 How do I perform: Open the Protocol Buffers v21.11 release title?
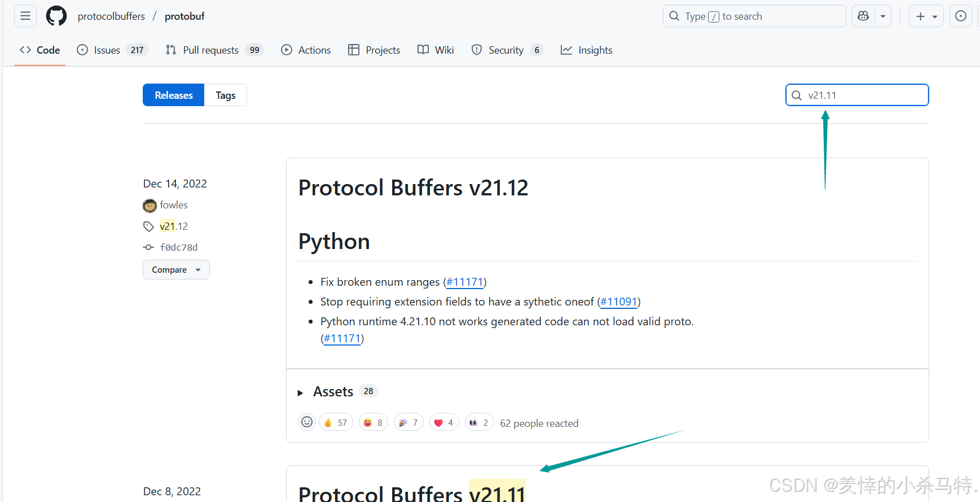(412, 494)
